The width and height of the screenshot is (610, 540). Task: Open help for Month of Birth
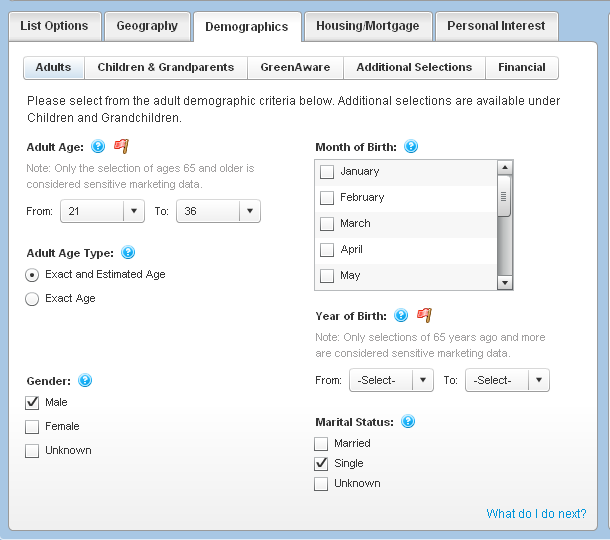[410, 147]
